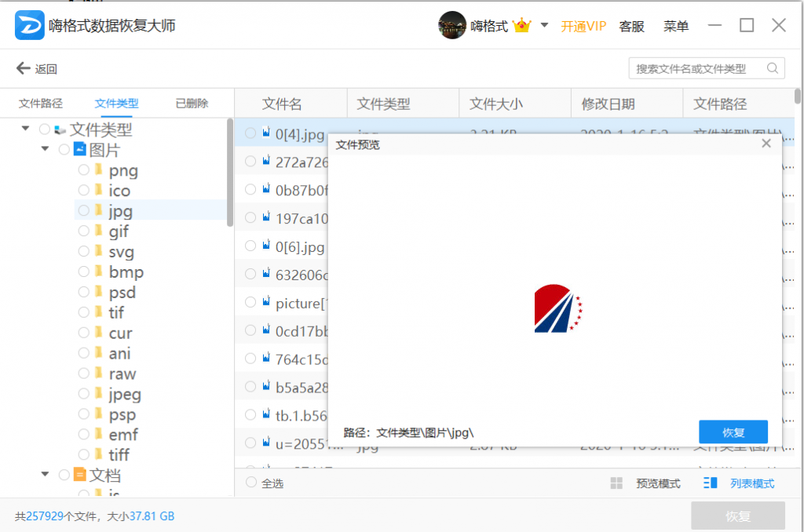Switch to 列表模式 view
The image size is (804, 532).
(752, 483)
